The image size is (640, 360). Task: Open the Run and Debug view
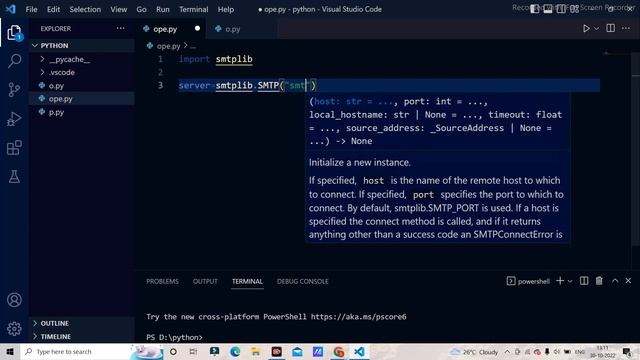click(x=14, y=119)
